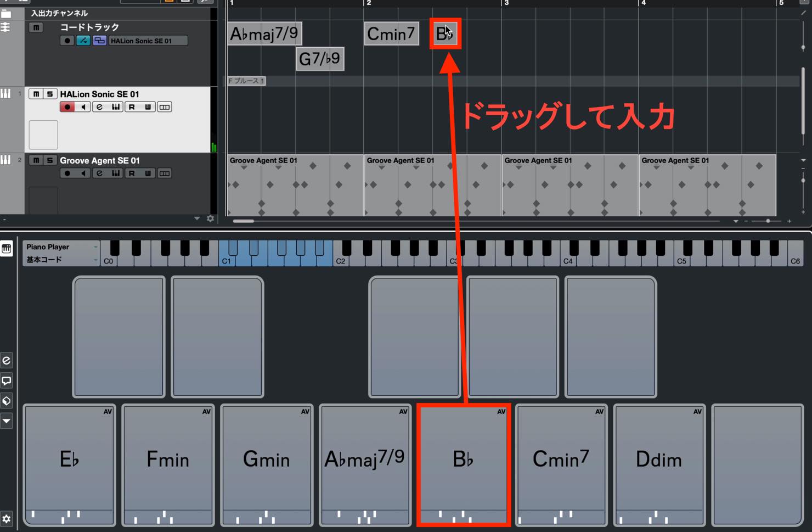Click the dice-shaped icon in chord pads sidebar
This screenshot has width=812, height=532.
(7, 401)
